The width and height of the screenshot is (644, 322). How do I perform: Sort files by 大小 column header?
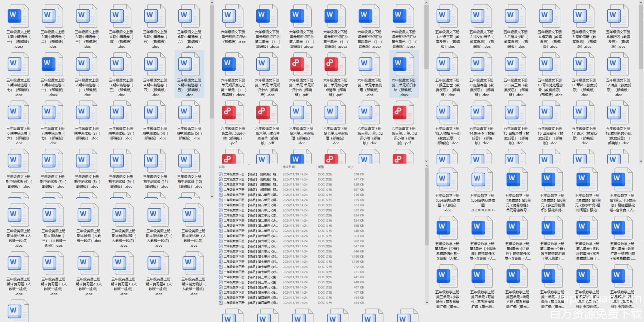click(350, 167)
